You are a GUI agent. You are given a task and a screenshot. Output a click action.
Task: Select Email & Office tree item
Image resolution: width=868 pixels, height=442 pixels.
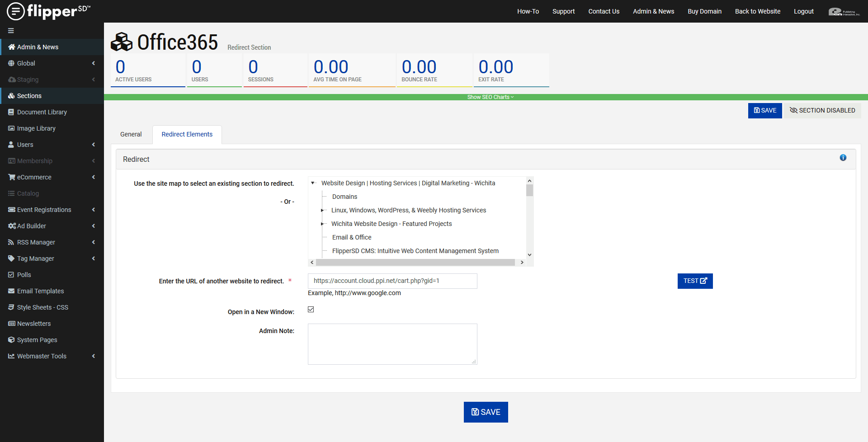click(x=352, y=237)
